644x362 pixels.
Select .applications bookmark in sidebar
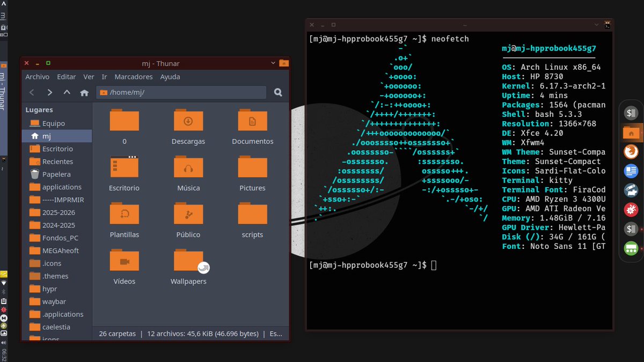[x=57, y=314]
